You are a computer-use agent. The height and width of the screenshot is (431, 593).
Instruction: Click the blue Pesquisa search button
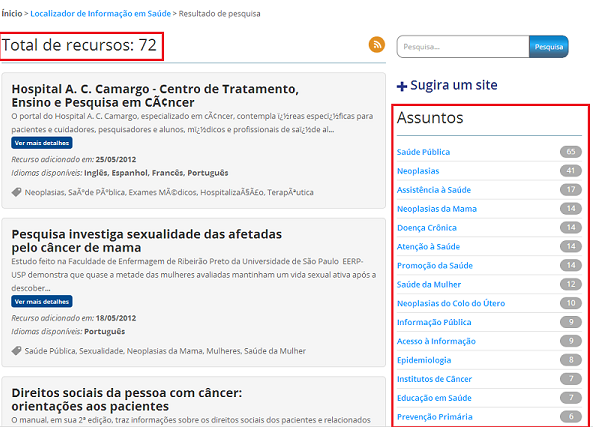point(548,47)
